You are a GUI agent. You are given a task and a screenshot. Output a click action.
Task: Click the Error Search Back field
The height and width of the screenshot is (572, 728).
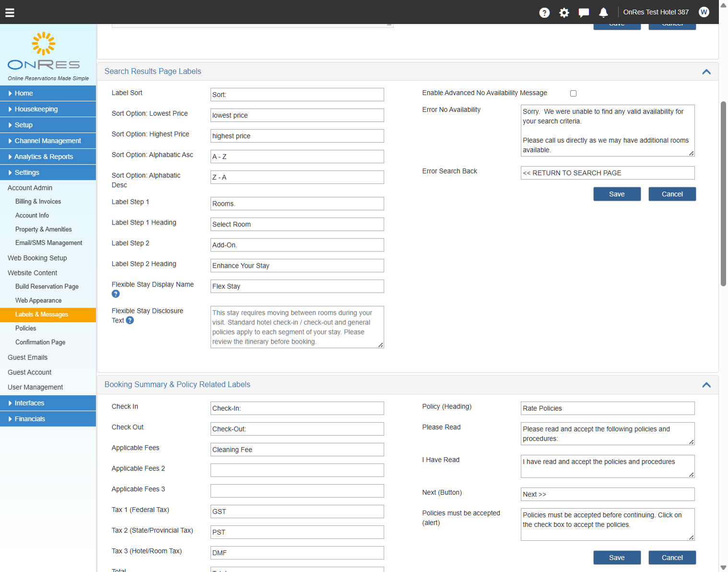tap(608, 173)
